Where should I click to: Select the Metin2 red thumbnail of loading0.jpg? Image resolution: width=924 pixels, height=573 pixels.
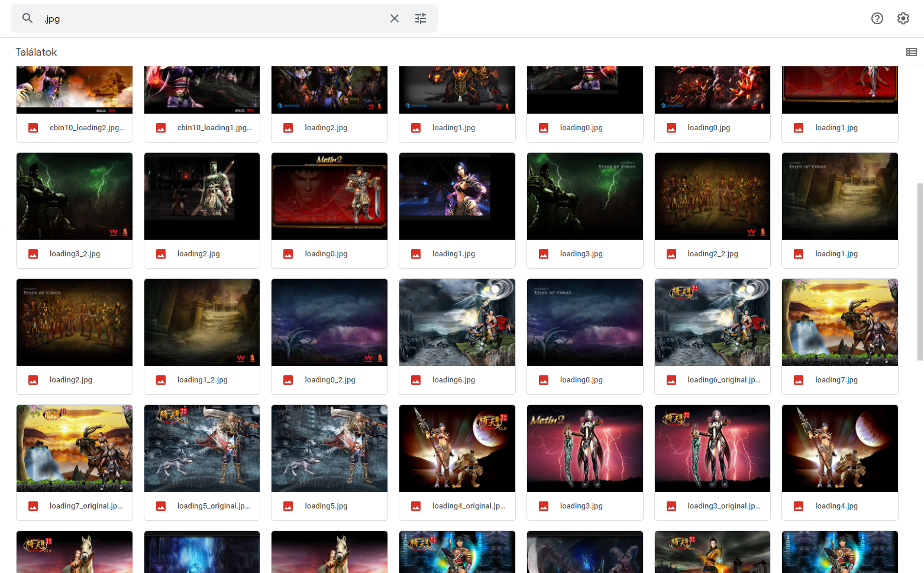[329, 196]
